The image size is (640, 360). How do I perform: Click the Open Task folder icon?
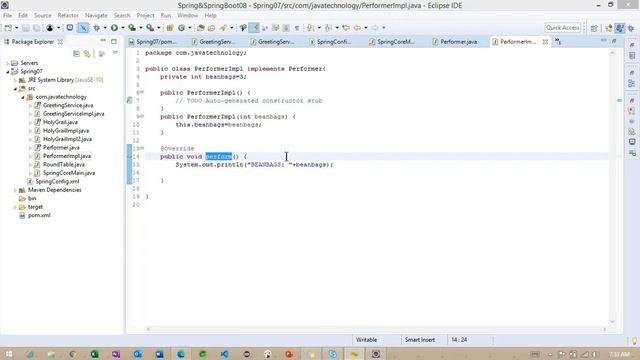211,28
